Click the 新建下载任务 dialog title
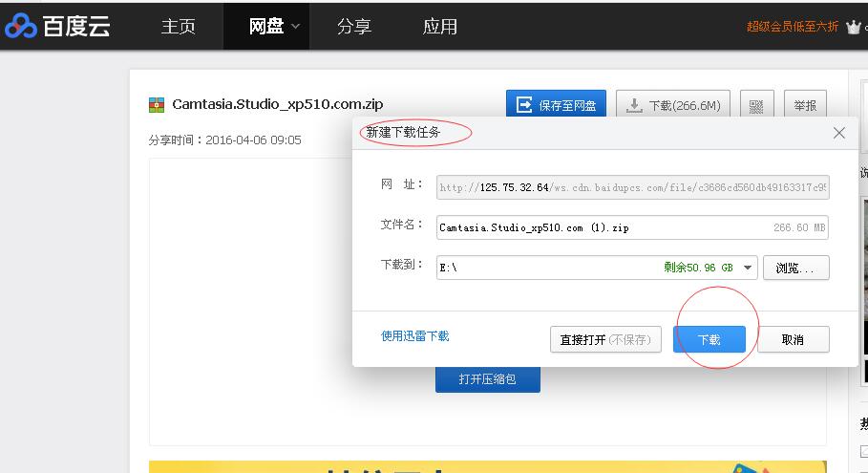 [403, 132]
